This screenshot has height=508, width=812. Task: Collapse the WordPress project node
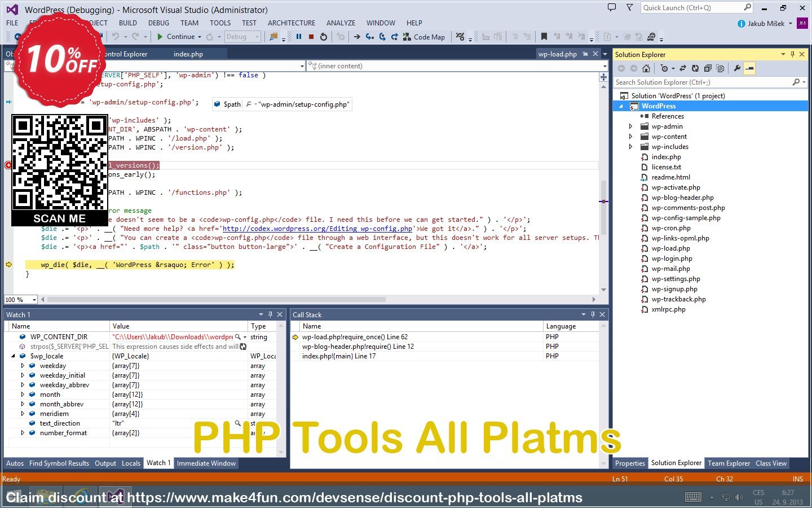(621, 106)
